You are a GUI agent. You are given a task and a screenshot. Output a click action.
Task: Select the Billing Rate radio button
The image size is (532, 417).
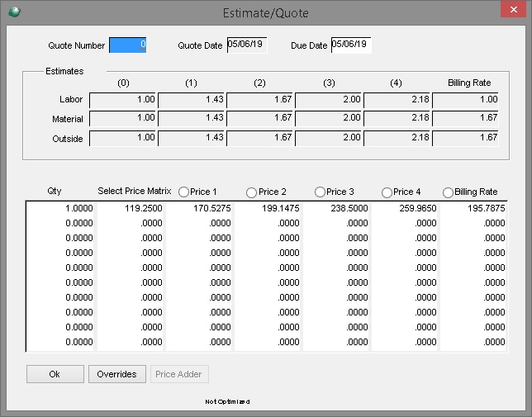pyautogui.click(x=448, y=192)
